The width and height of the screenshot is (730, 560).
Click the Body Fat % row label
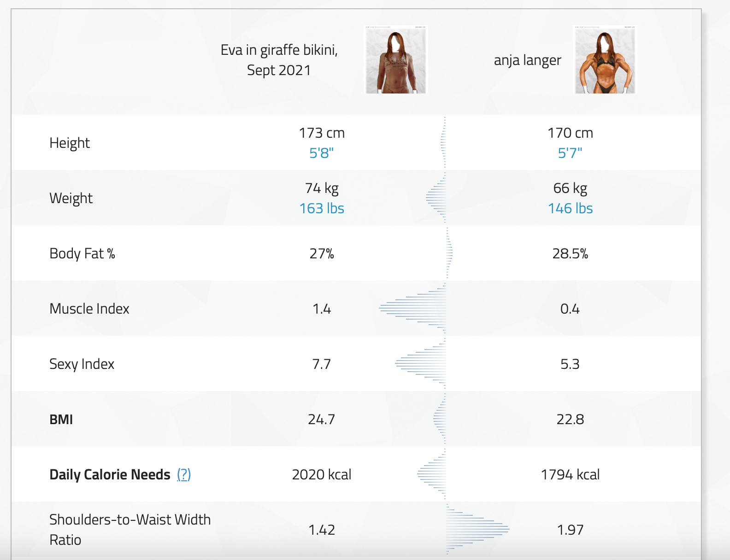pyautogui.click(x=82, y=254)
